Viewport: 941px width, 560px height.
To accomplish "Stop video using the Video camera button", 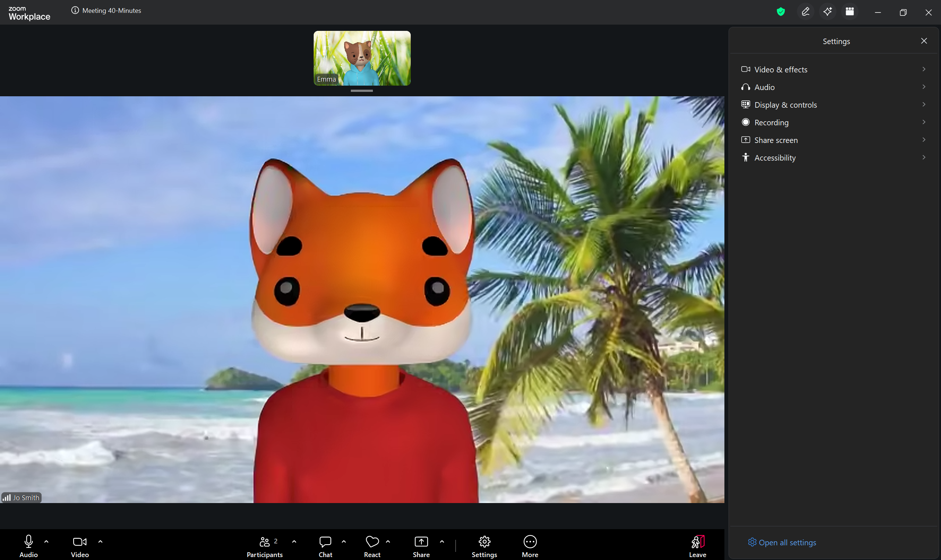I will click(80, 546).
